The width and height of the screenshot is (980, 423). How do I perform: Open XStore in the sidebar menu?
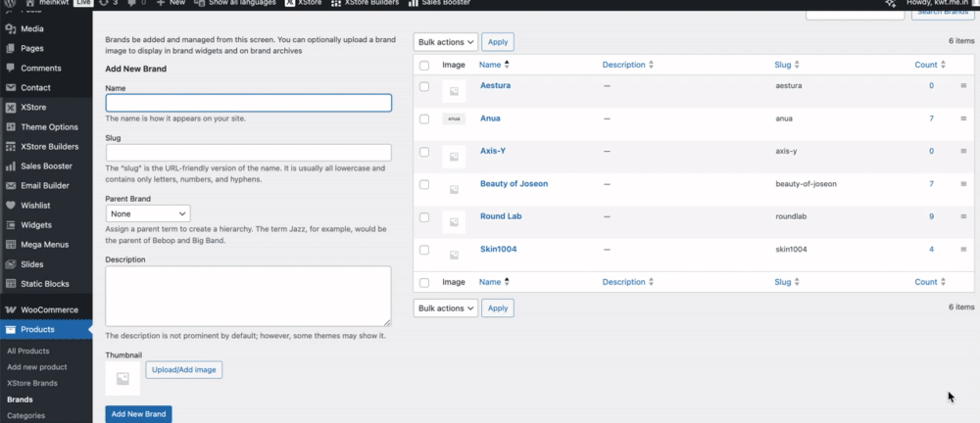click(46, 108)
